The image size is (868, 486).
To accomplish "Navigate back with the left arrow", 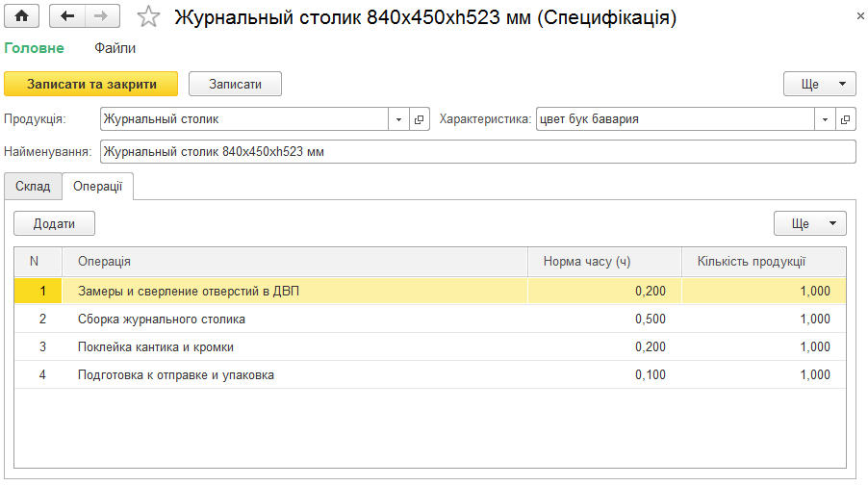I will 67,16.
